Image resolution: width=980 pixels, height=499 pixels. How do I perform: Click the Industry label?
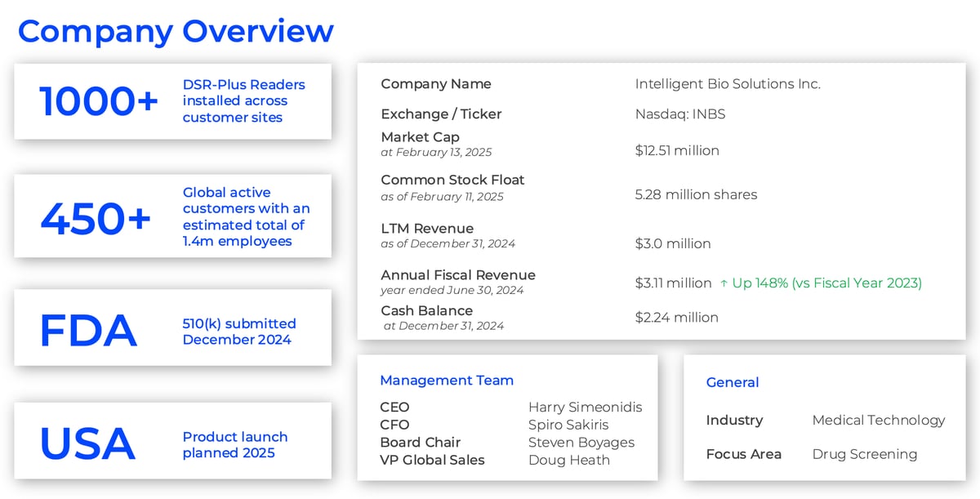tap(734, 421)
